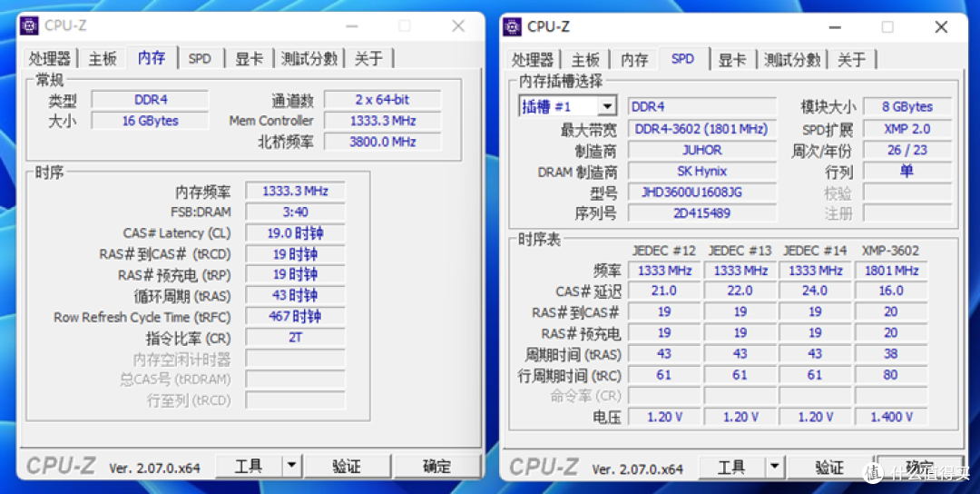Click 工具 button in left window

[x=248, y=467]
